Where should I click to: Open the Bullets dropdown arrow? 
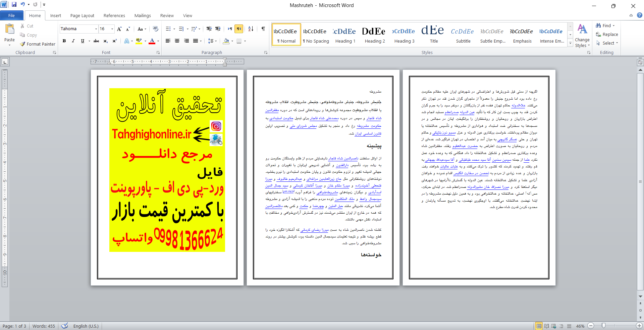click(x=174, y=29)
